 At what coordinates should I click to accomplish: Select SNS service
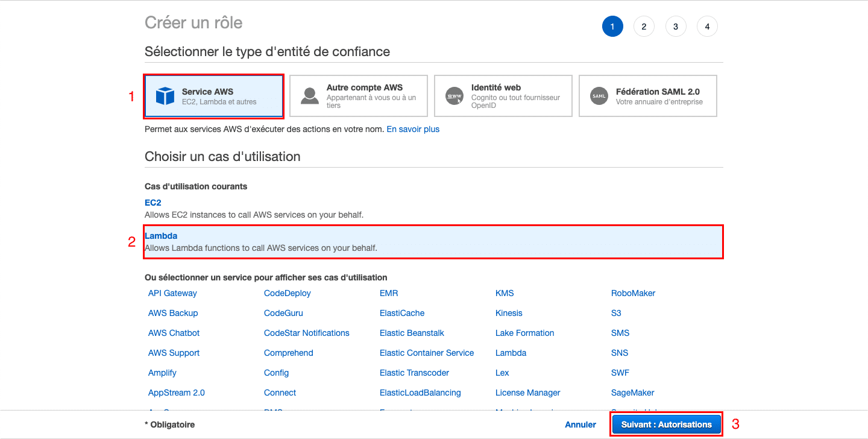coord(620,353)
